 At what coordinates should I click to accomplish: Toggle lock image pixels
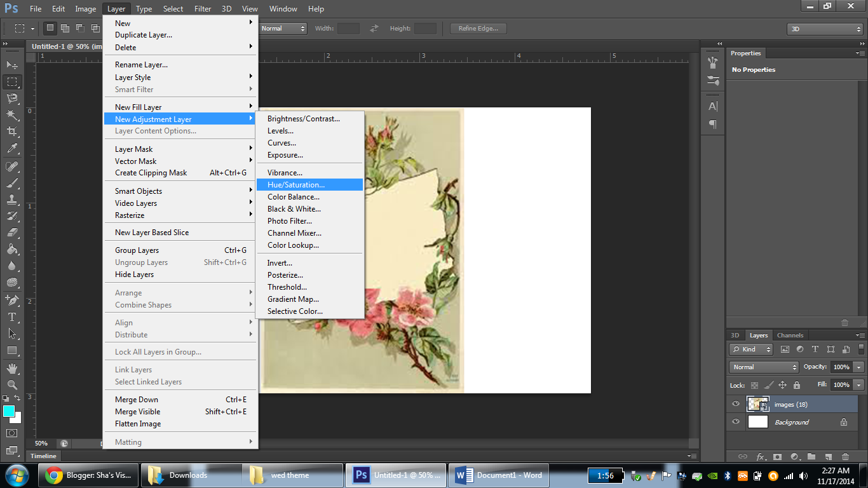point(768,385)
